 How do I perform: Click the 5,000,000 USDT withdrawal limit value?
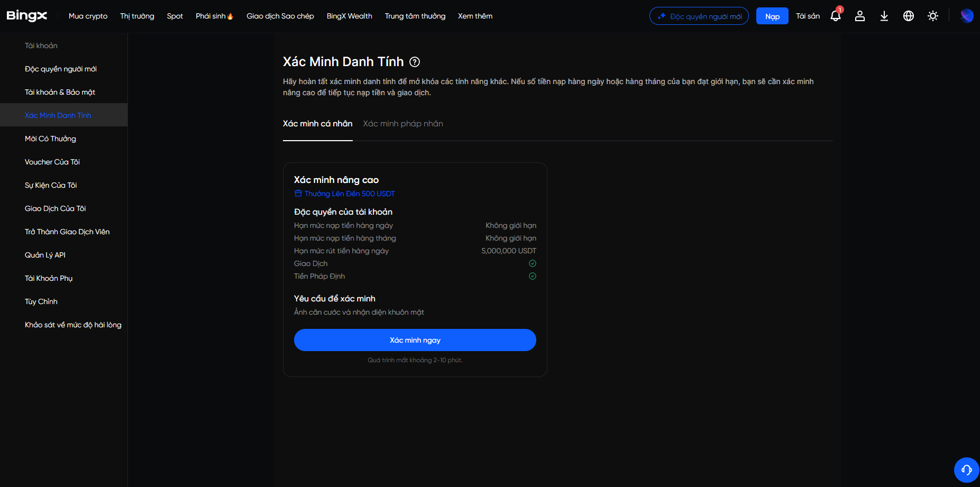[x=509, y=251]
